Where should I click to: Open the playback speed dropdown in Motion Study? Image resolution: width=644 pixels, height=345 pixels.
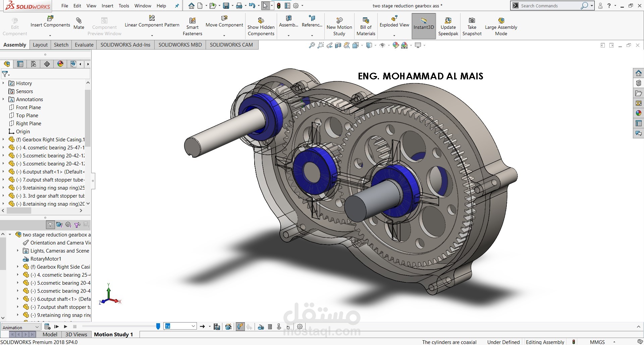coord(193,326)
